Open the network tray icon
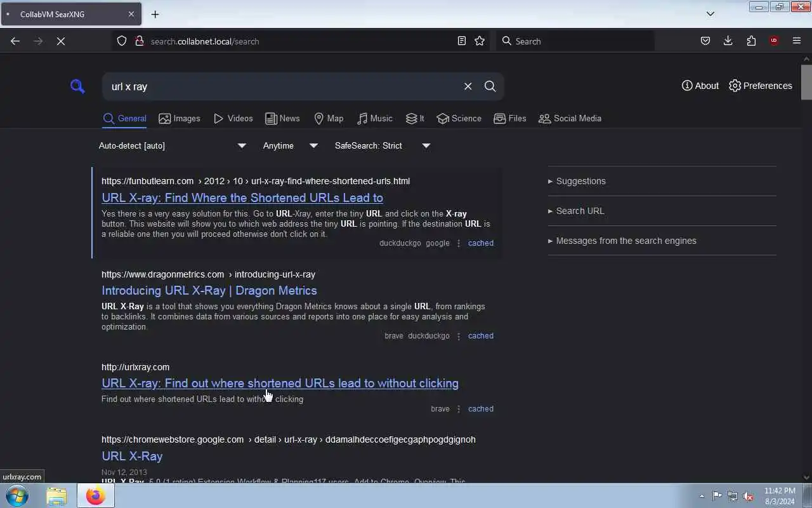Screen dimensions: 812x508 point(733,496)
